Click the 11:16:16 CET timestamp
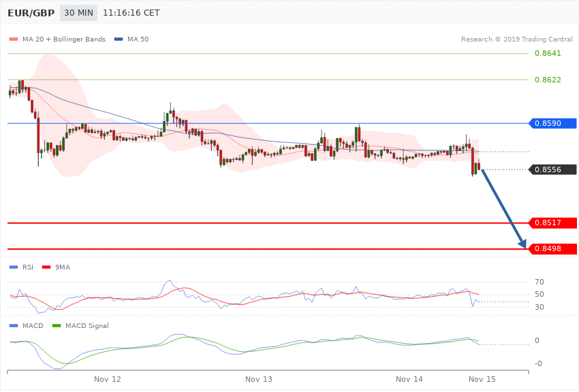Screen dimensions: 579x392 coord(131,13)
